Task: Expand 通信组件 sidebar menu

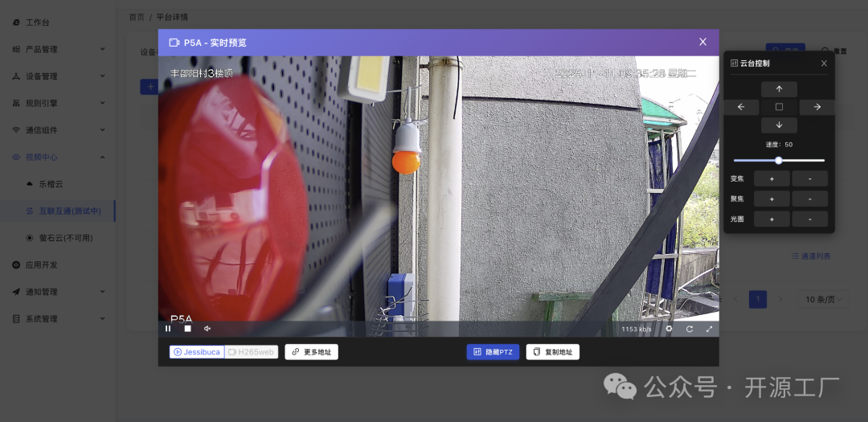Action: click(x=58, y=130)
